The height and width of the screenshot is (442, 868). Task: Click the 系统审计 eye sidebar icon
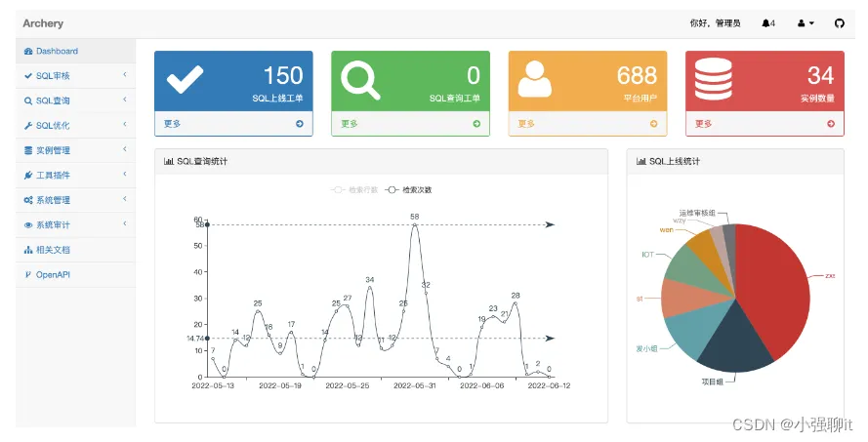(x=28, y=225)
